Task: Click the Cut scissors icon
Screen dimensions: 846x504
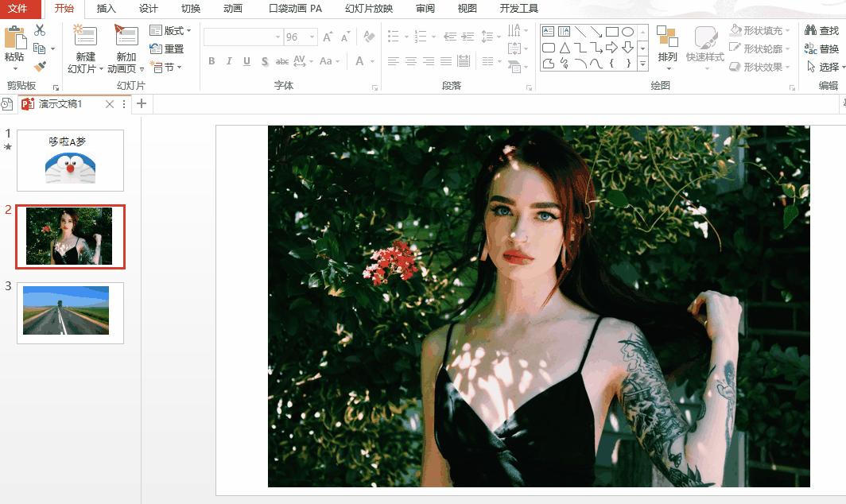Action: click(x=40, y=30)
